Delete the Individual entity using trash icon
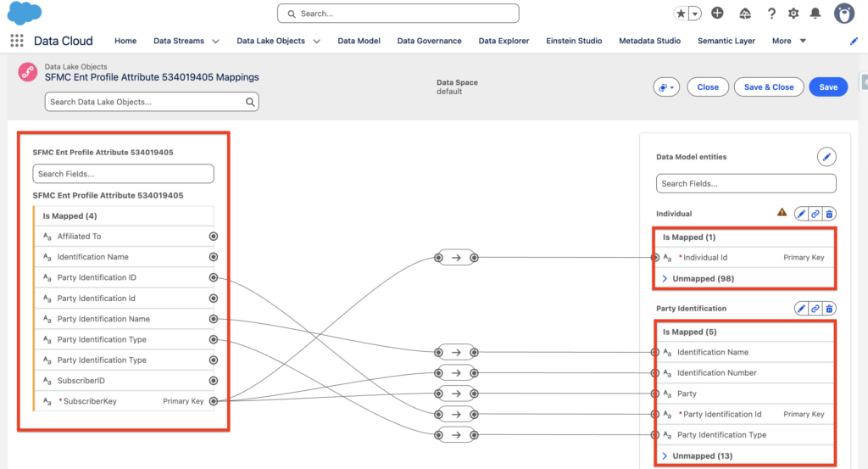 point(830,214)
